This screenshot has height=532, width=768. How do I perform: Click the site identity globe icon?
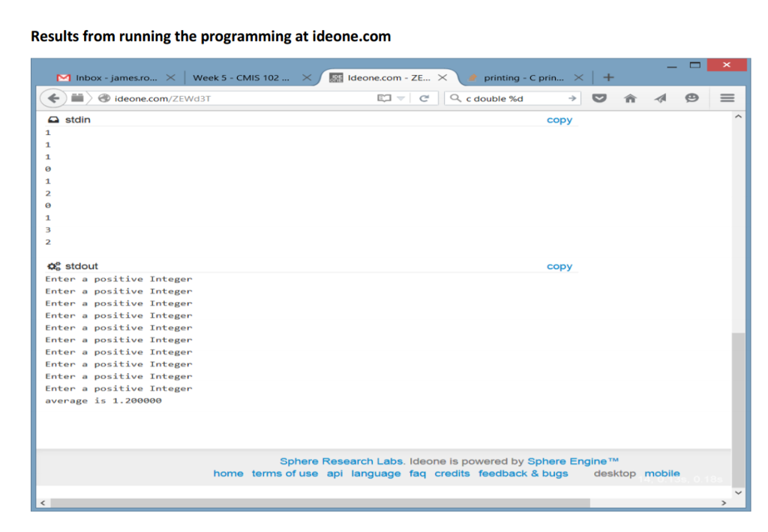pyautogui.click(x=103, y=98)
